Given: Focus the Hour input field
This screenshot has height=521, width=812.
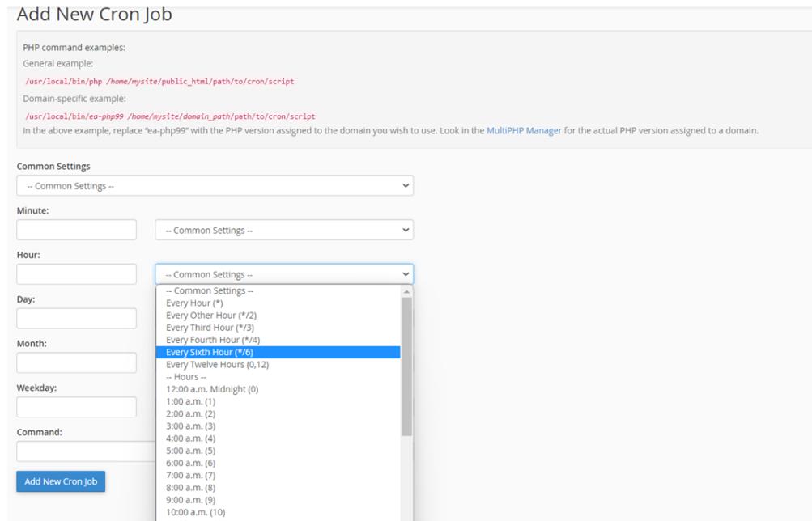Looking at the screenshot, I should [x=77, y=274].
